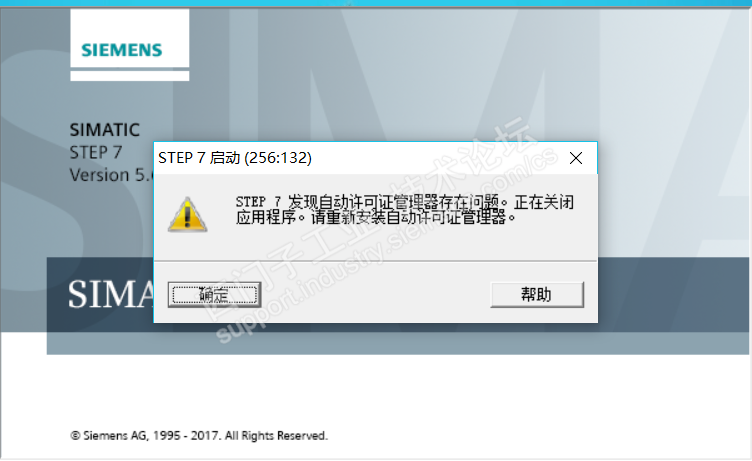
Task: Click the SIEMENS logo on the splash screen
Action: pos(122,50)
